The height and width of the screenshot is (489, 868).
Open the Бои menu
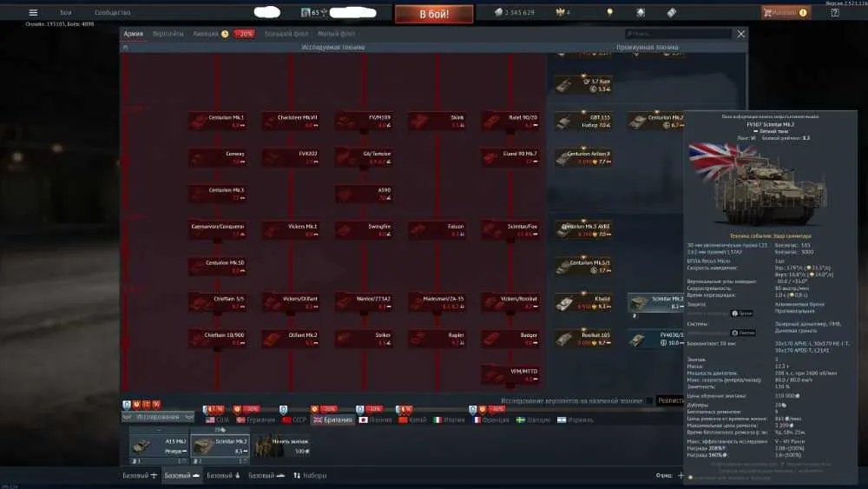point(66,12)
